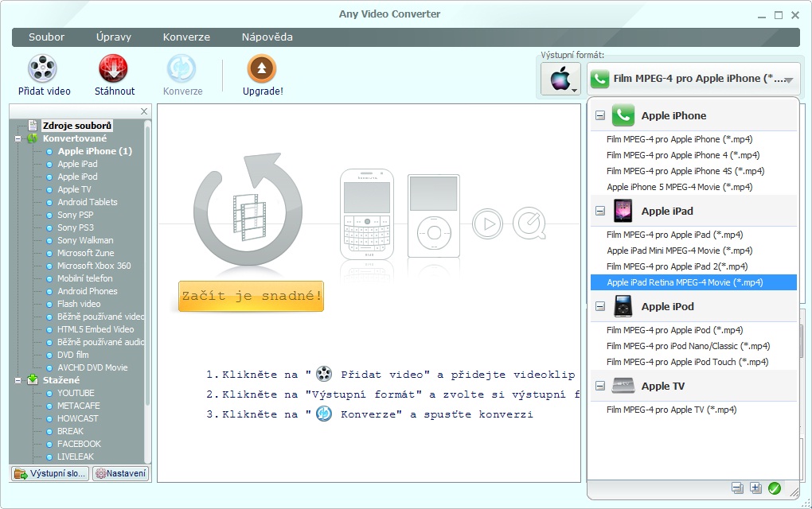Viewport: 812px width, 509px height.
Task: Click the green Apple iPhone phone icon
Action: pos(623,115)
